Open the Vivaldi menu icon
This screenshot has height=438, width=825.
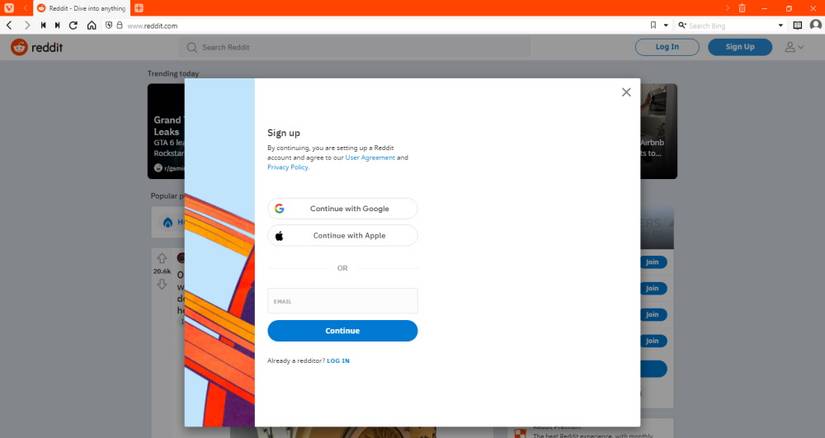click(9, 8)
